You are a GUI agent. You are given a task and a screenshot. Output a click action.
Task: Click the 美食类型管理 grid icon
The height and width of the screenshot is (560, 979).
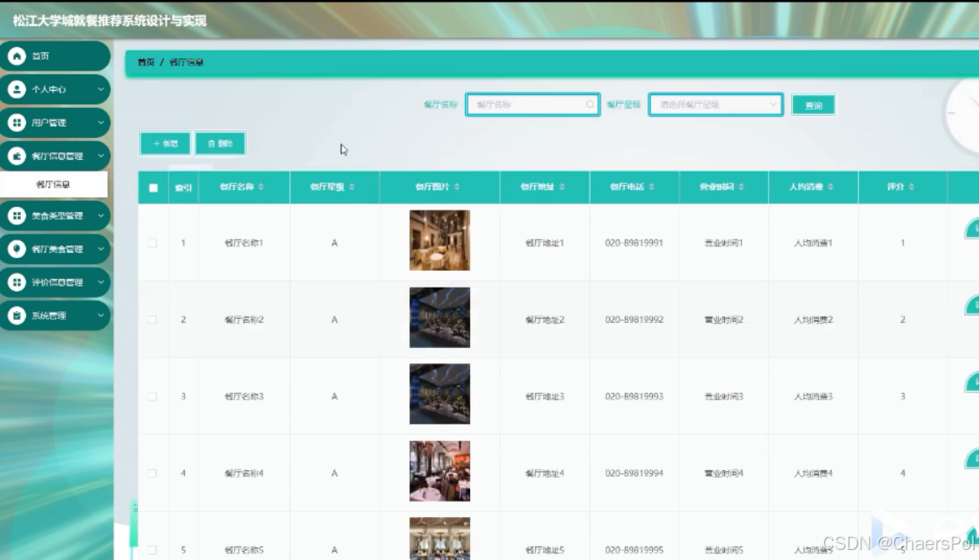click(17, 215)
